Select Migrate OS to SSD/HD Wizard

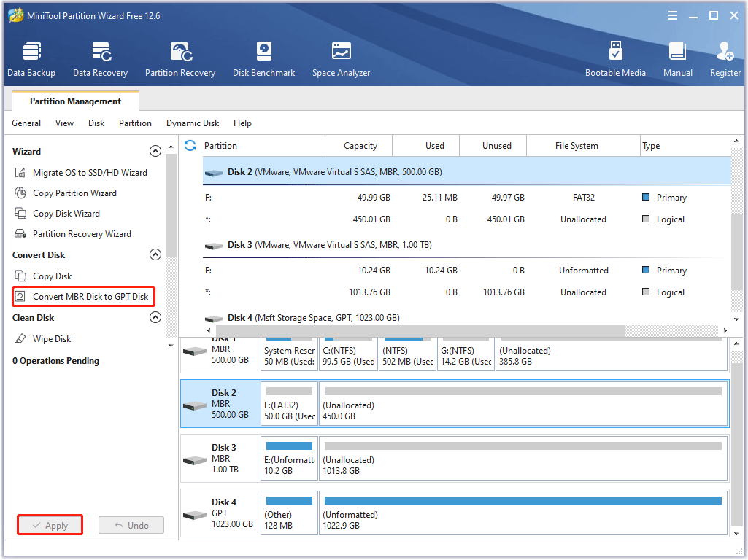coord(90,173)
